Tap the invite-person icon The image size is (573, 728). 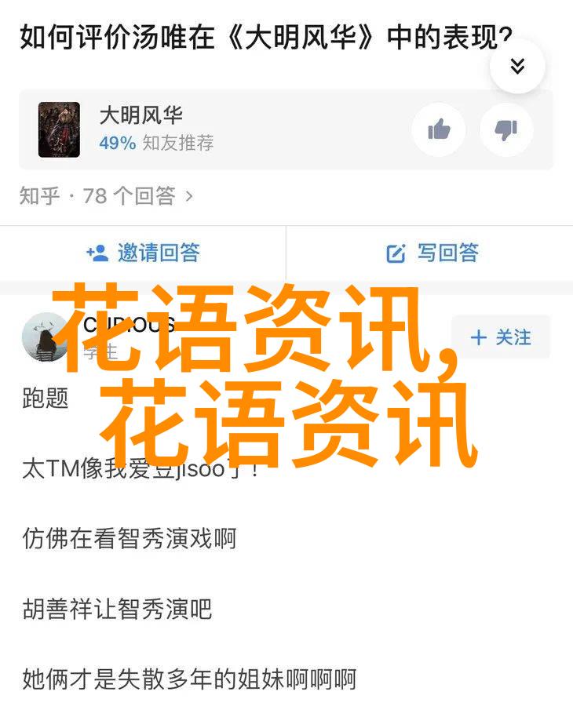(x=97, y=253)
